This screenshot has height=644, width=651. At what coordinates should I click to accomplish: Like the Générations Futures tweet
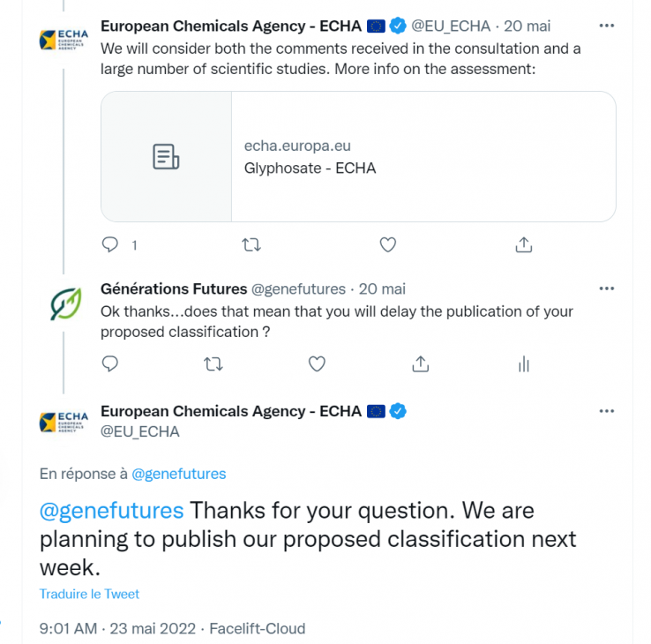pos(317,363)
